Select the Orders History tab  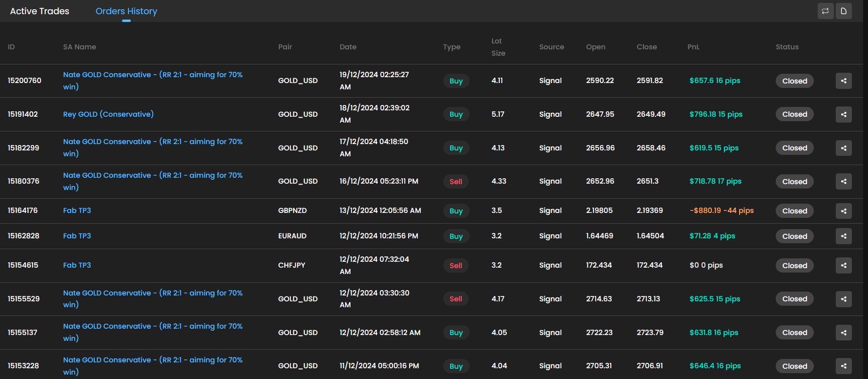click(126, 11)
